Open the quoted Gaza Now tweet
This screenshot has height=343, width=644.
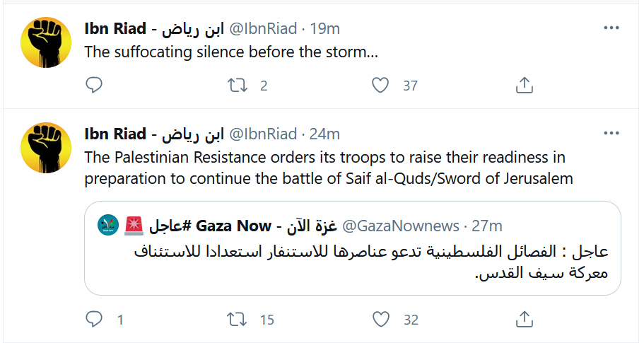352,262
